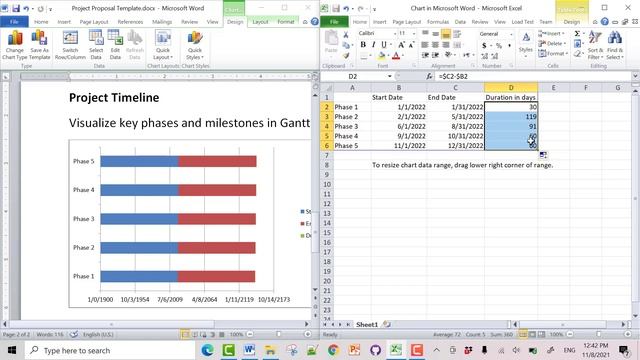Select the Phase 3 red bar in chart
Viewport: 640px width, 360px height.
point(217,219)
